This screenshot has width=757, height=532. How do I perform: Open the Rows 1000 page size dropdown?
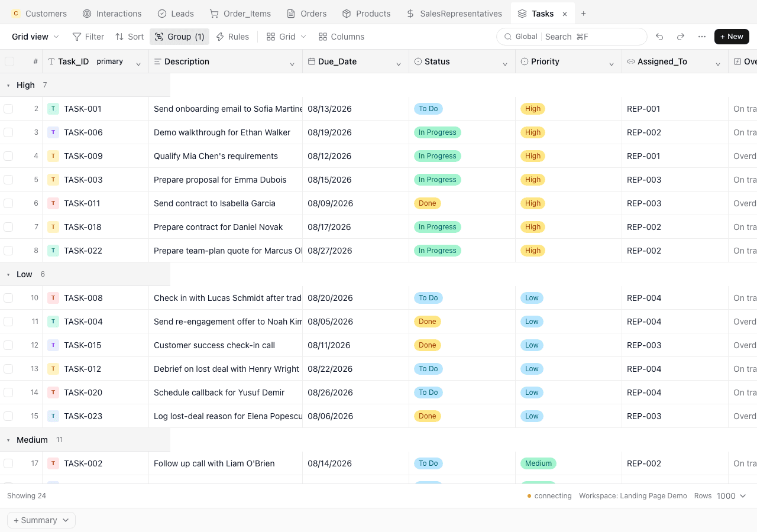(731, 496)
